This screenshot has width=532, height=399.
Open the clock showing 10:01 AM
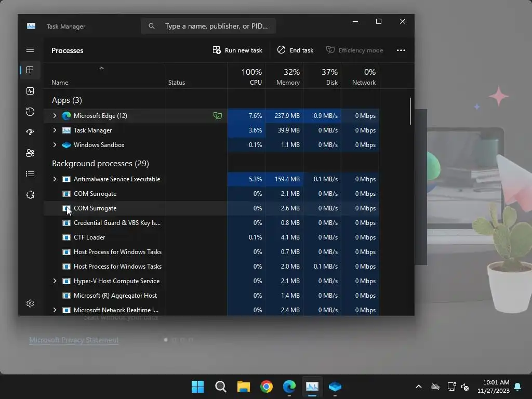point(494,387)
